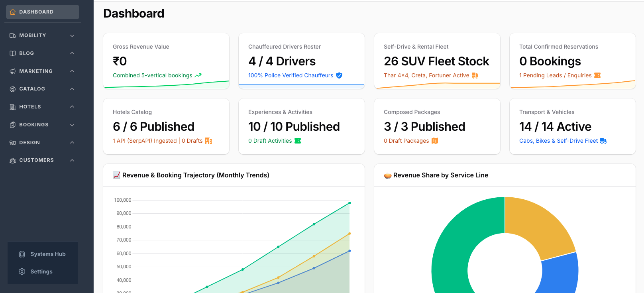Click the ticket icon beside Pending Leads
Viewport: 644px width, 293px height.
597,75
